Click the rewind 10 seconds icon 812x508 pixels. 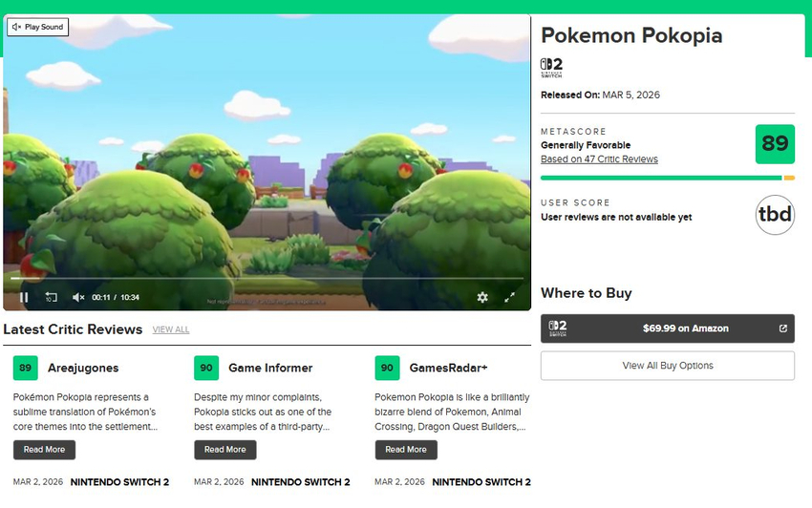[x=52, y=297]
